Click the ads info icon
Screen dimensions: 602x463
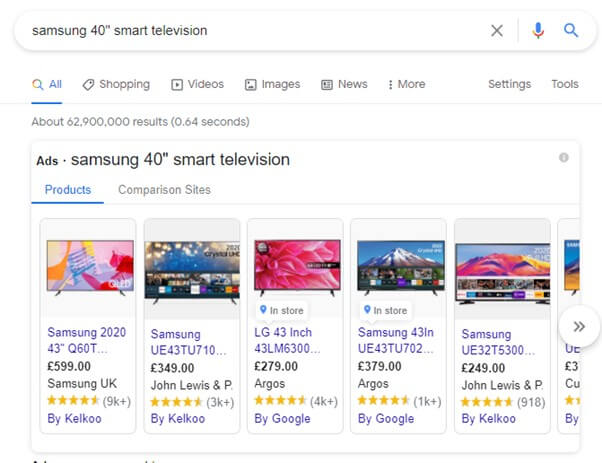[563, 157]
